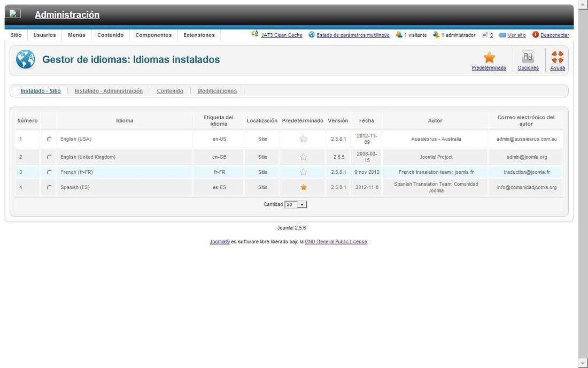
Task: Click traduction@joomla.fr email cell
Action: (x=527, y=172)
